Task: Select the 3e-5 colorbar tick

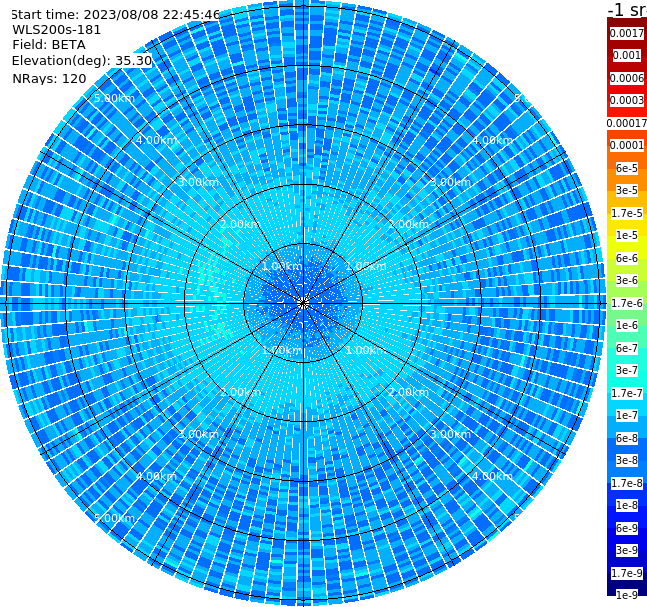Action: pyautogui.click(x=627, y=190)
